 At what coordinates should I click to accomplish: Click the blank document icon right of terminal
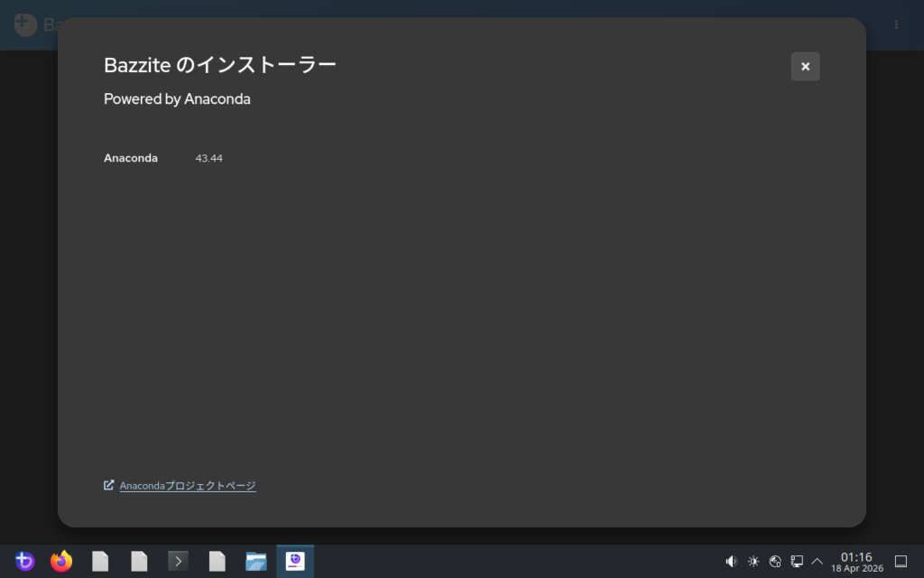(x=217, y=562)
